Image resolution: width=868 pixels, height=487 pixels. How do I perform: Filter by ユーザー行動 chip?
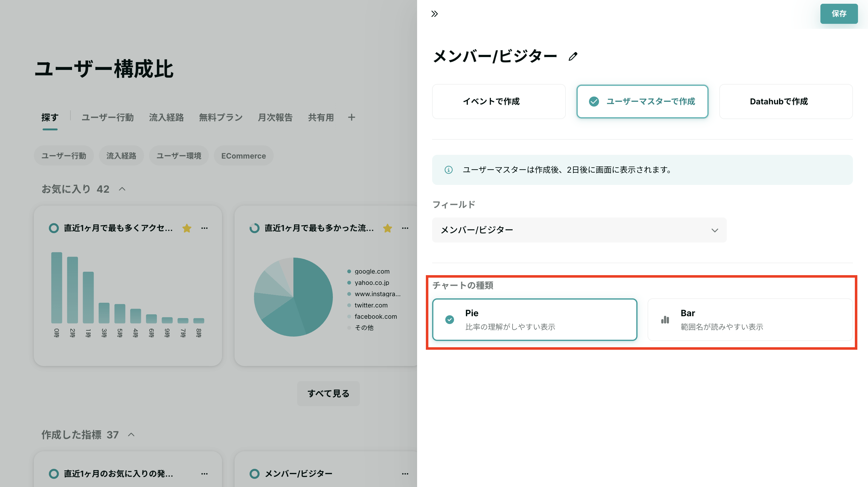click(64, 156)
